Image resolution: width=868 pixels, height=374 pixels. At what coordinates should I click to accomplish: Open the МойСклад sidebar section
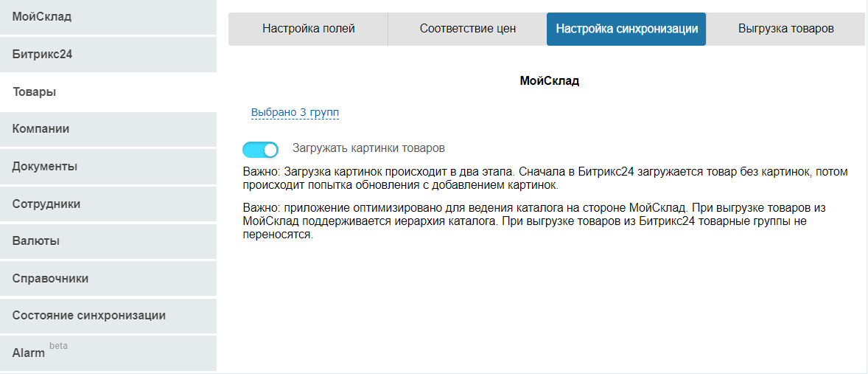pos(108,17)
